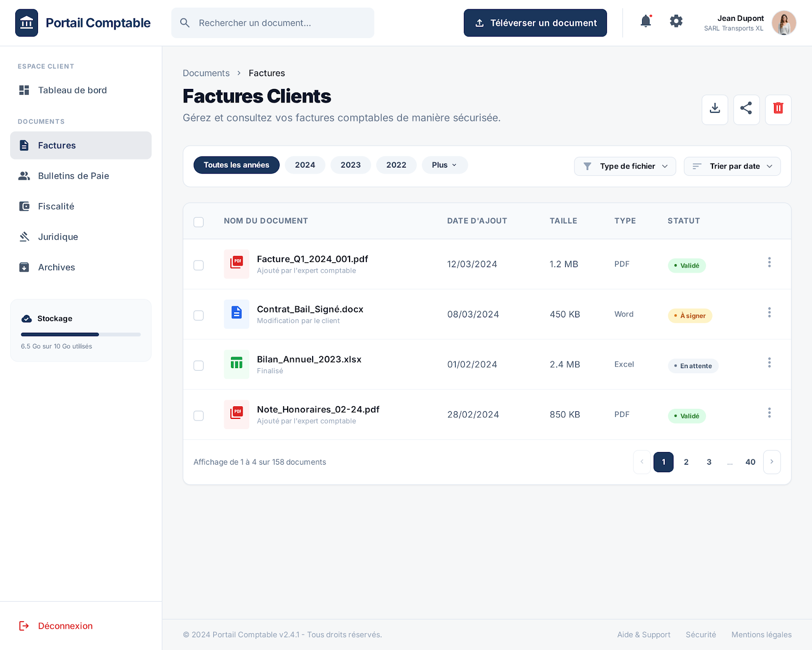Click the notifications bell
Viewport: 812px width, 650px height.
[x=645, y=21]
